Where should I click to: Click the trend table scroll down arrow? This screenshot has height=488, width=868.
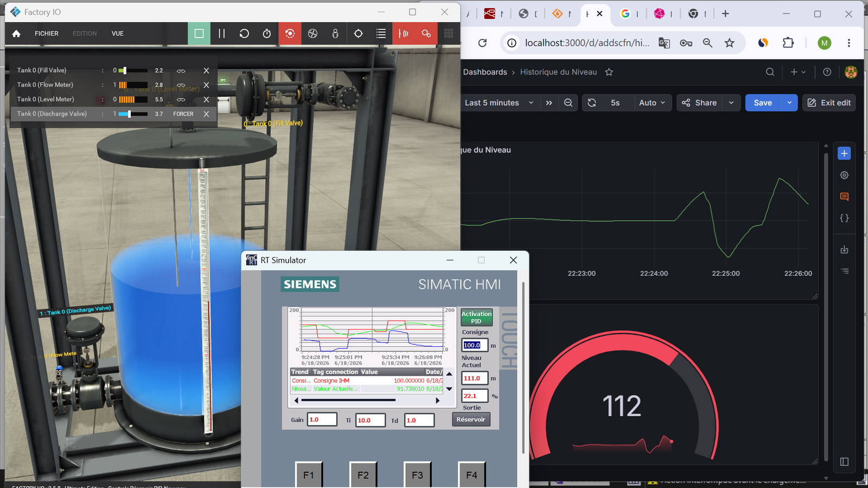coord(449,389)
